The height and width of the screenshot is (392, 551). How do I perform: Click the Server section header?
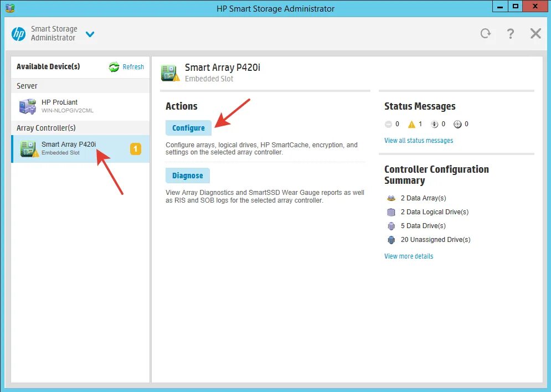point(80,86)
